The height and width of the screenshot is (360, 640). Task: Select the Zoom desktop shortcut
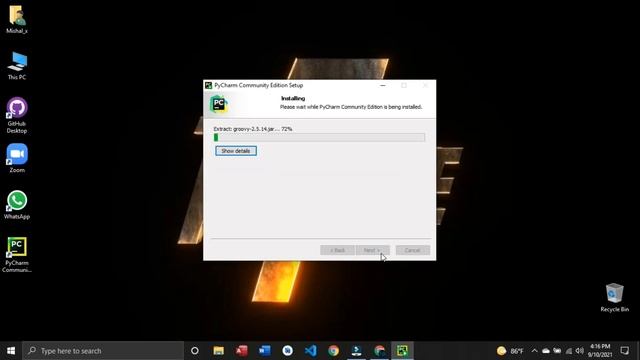[x=17, y=158]
